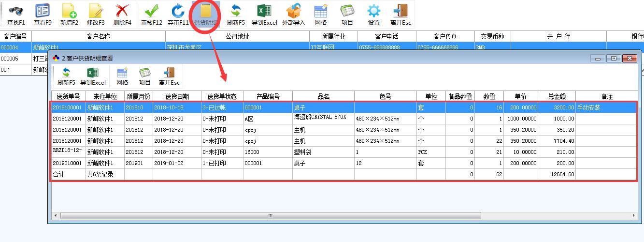Click 备品数量 column header
644x242 pixels.
coord(460,96)
